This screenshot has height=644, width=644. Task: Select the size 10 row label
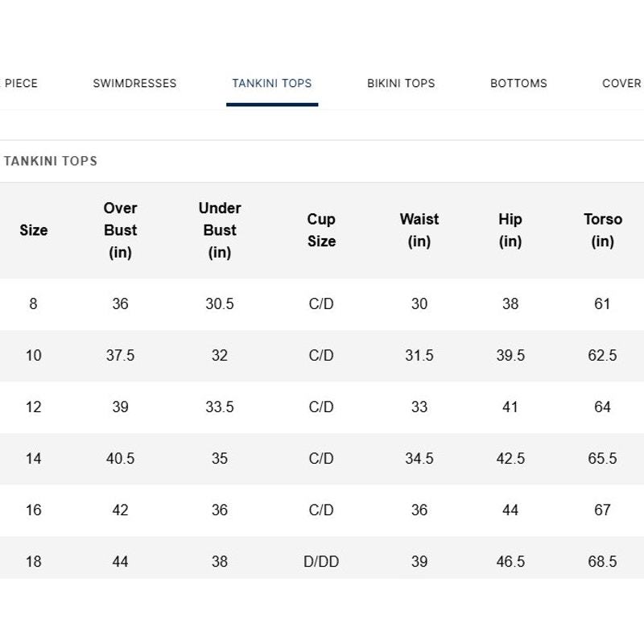[34, 355]
